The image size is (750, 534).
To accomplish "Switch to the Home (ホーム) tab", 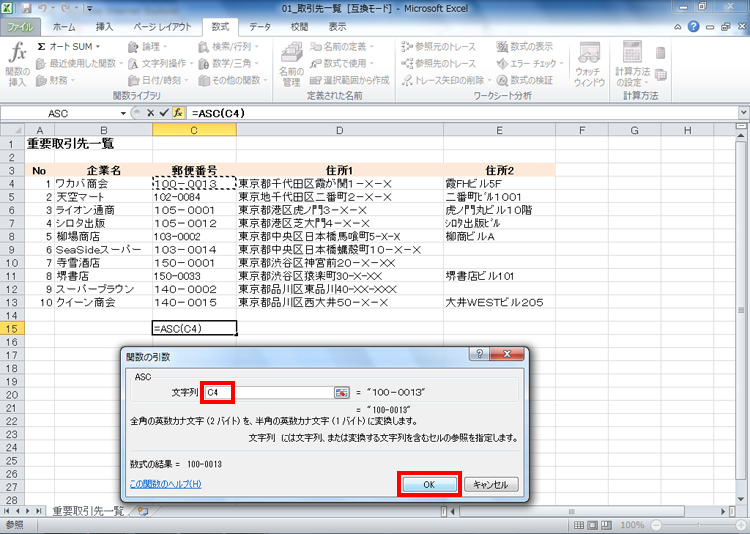I will [64, 27].
